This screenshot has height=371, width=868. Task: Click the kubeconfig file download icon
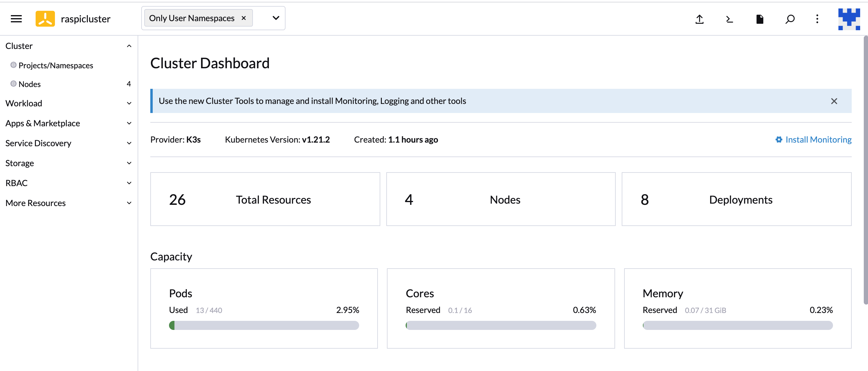(759, 19)
